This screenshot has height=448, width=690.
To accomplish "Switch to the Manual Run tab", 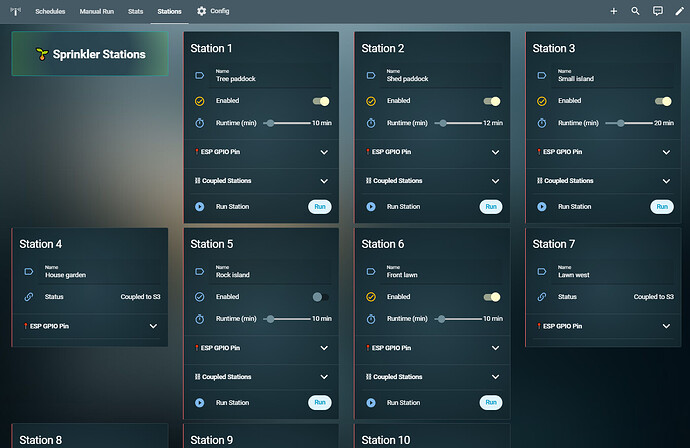I will (x=97, y=11).
